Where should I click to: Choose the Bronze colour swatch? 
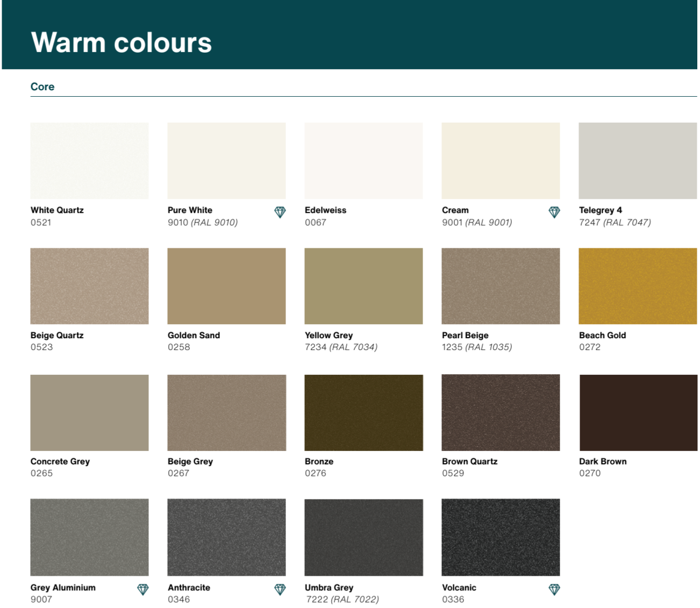click(363, 412)
